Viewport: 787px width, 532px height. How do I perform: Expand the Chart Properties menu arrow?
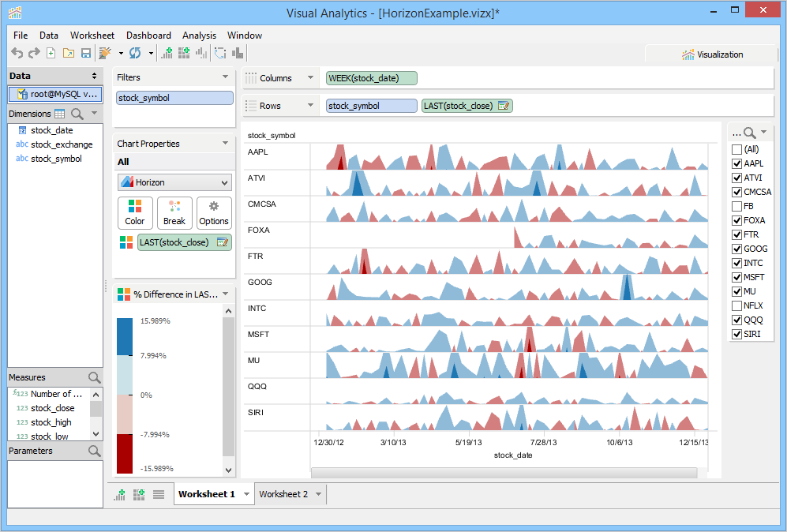tap(225, 143)
